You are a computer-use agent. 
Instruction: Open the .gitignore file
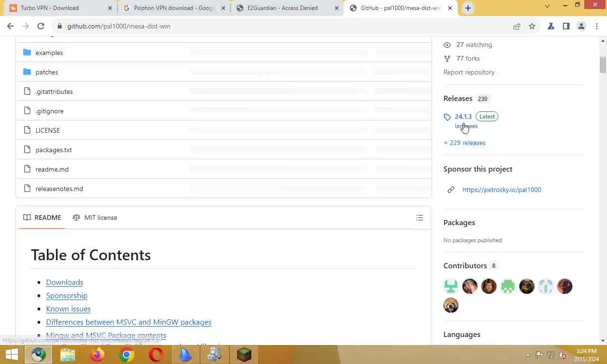click(x=49, y=111)
